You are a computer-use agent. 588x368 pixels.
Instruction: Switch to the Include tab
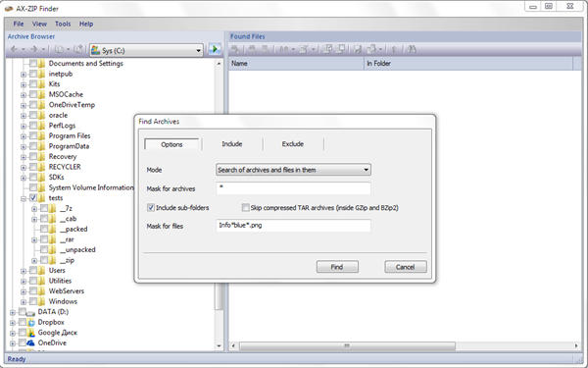tap(231, 144)
